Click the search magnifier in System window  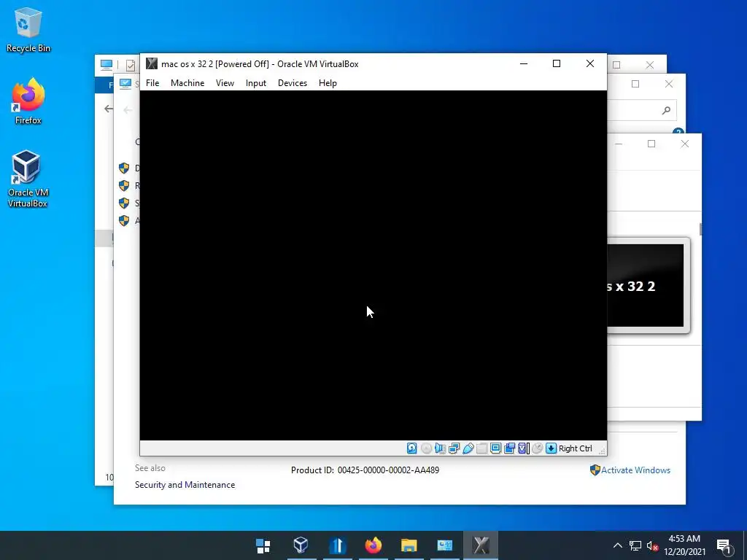[x=667, y=111]
